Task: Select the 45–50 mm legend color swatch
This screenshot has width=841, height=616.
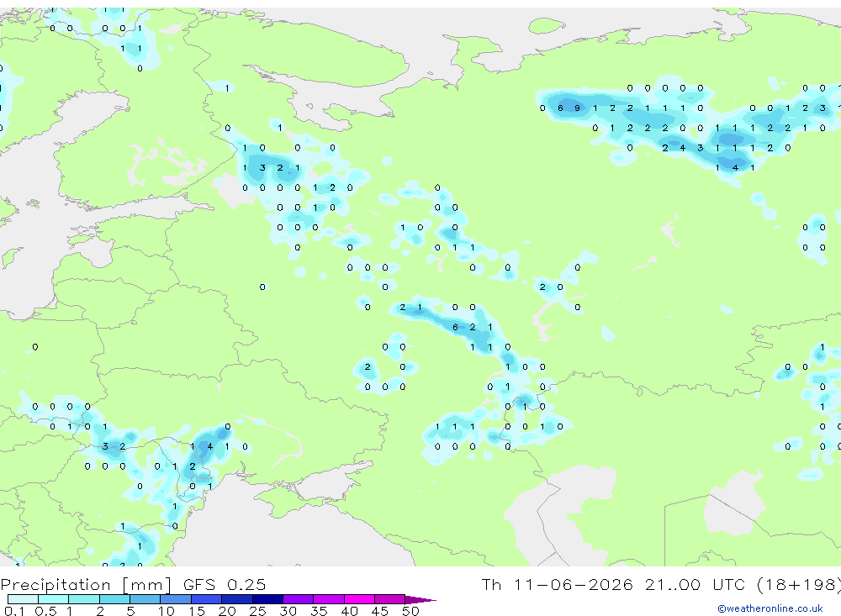Action: (390, 599)
